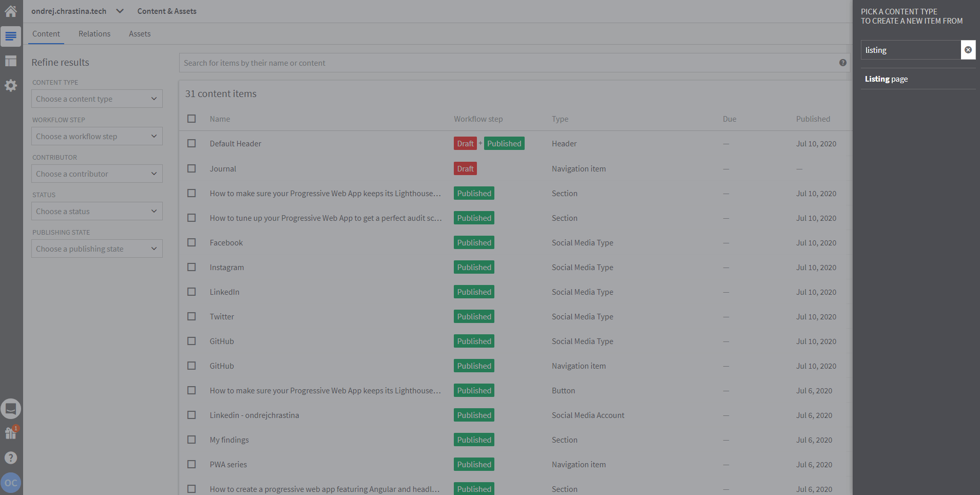Check the Default Header row checkbox
This screenshot has width=980, height=495.
[x=191, y=143]
